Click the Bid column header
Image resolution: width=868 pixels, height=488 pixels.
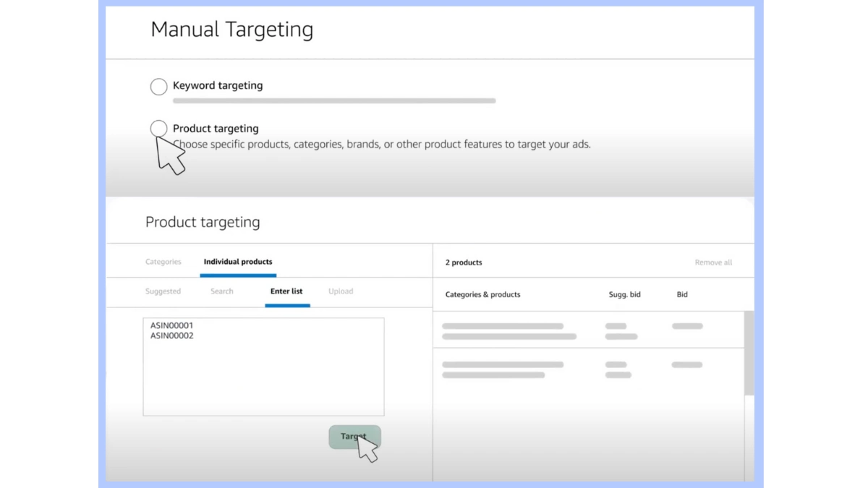682,294
